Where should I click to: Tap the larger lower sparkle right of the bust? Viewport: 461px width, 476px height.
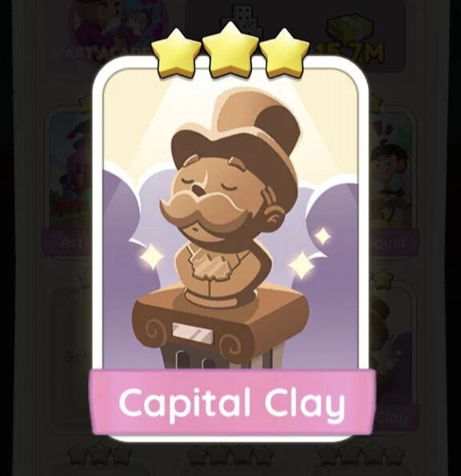click(302, 266)
